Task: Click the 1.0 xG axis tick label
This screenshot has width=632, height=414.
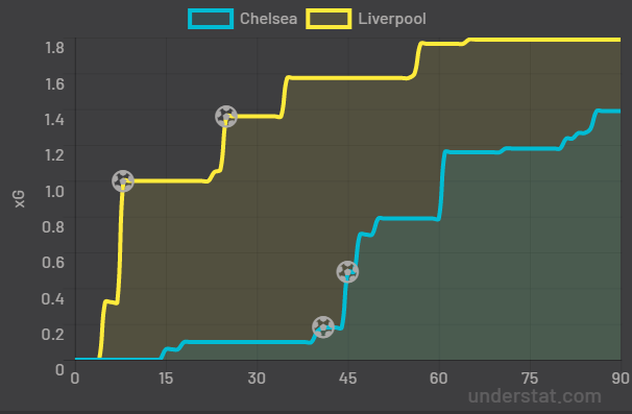Action: tap(55, 190)
